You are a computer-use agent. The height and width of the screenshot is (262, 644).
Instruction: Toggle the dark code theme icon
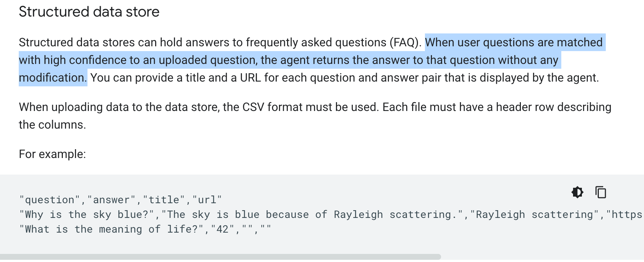577,192
